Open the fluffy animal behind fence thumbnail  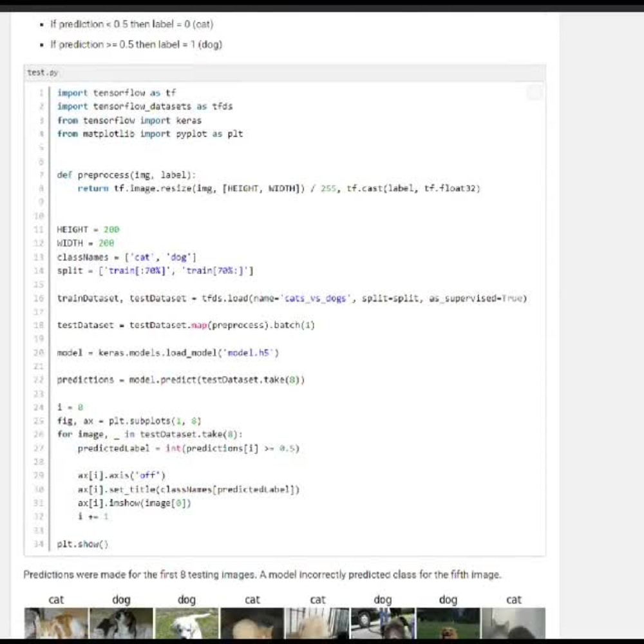pyautogui.click(x=317, y=623)
